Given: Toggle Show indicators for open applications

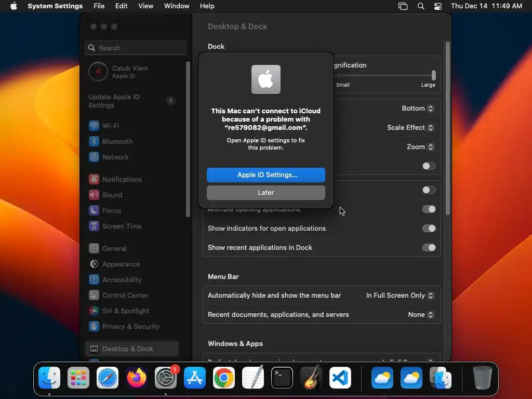Looking at the screenshot, I should pos(429,229).
